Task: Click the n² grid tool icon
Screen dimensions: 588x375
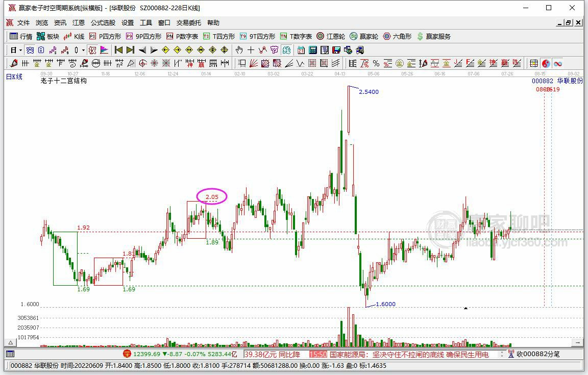Action: click(119, 63)
